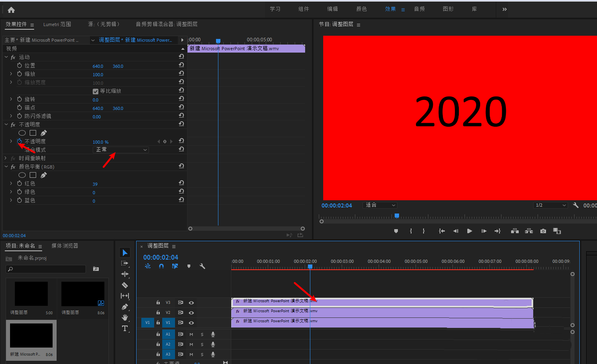Expand the 时间重映射 effect section
The image size is (597, 364).
(x=6, y=158)
